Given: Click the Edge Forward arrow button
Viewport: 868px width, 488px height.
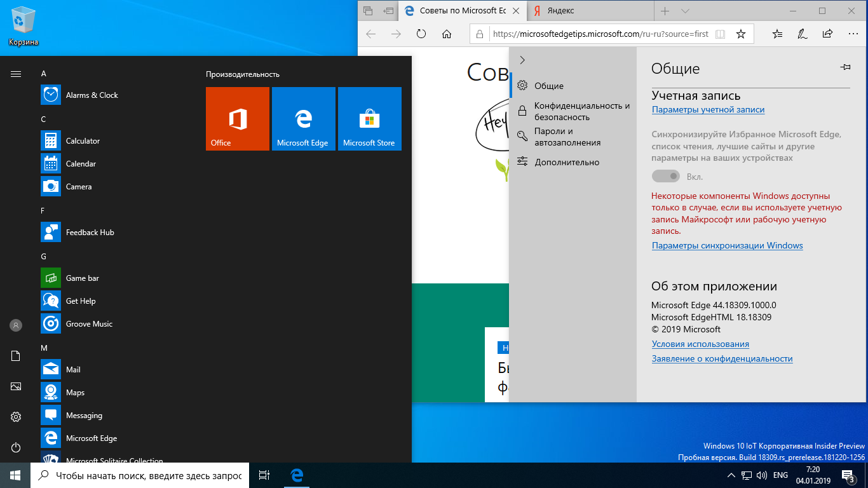Looking at the screenshot, I should 396,34.
